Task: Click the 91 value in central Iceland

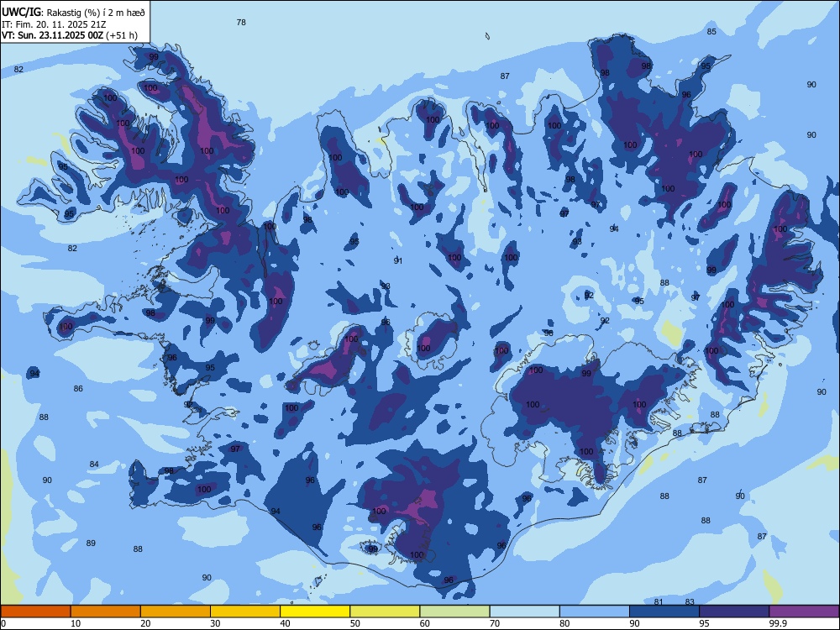Action: 398,261
